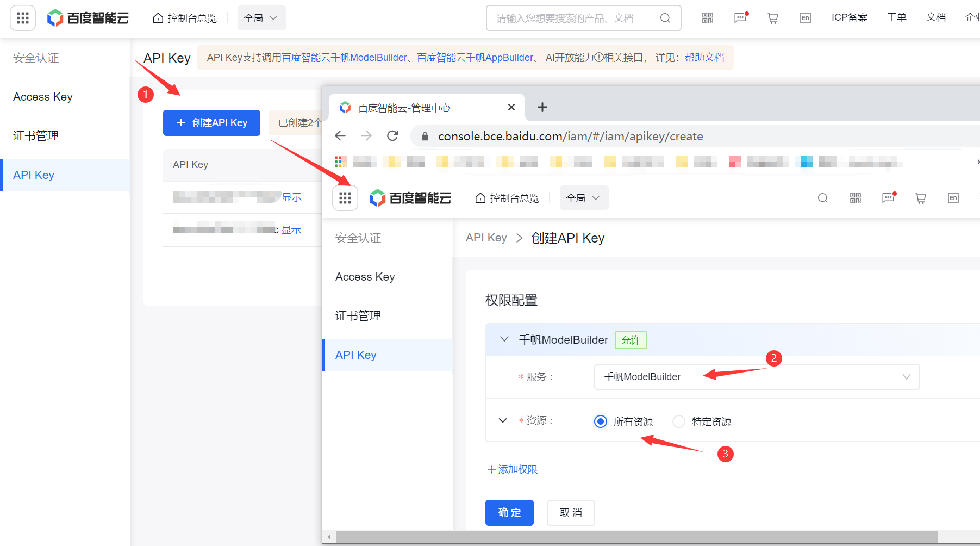
Task: Open ICP备案 in back window header
Action: tap(850, 17)
